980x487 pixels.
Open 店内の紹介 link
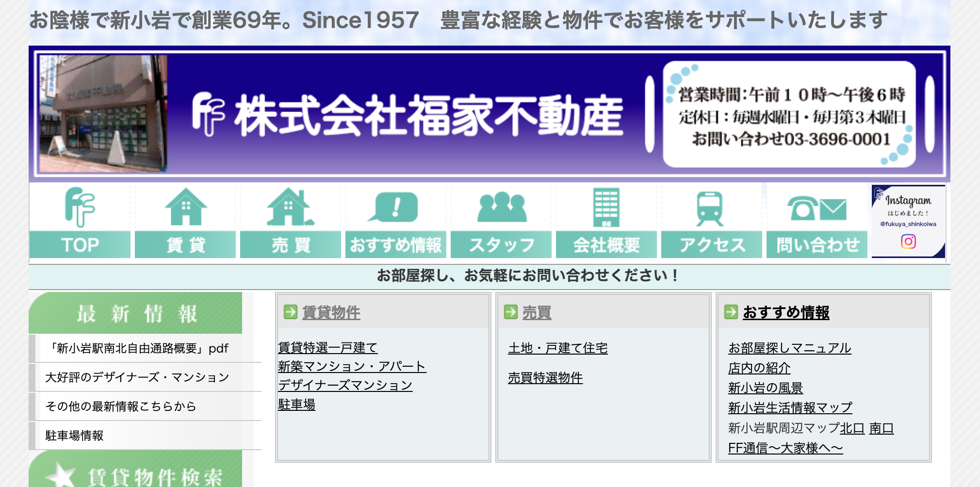(x=759, y=368)
